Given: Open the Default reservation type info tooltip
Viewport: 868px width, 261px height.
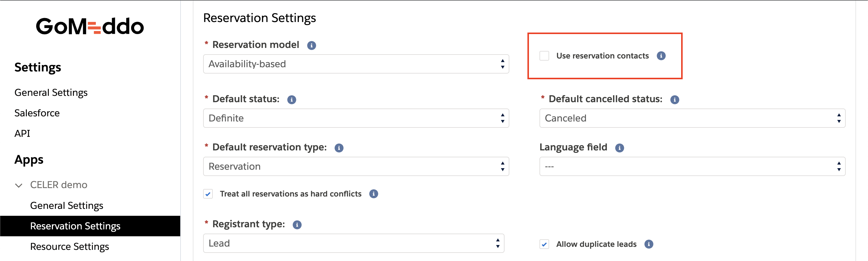Looking at the screenshot, I should click(x=339, y=147).
